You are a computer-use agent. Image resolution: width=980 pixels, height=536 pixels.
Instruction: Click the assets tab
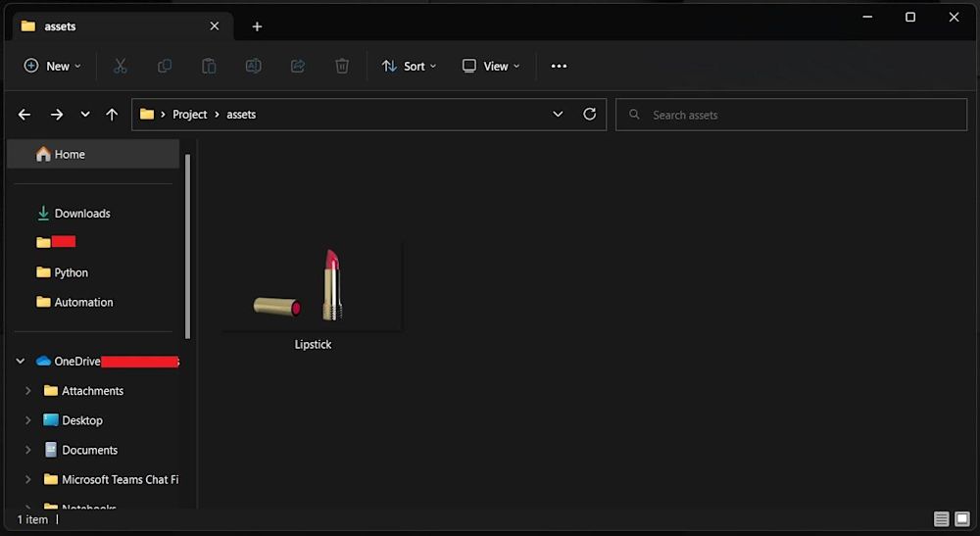123,26
